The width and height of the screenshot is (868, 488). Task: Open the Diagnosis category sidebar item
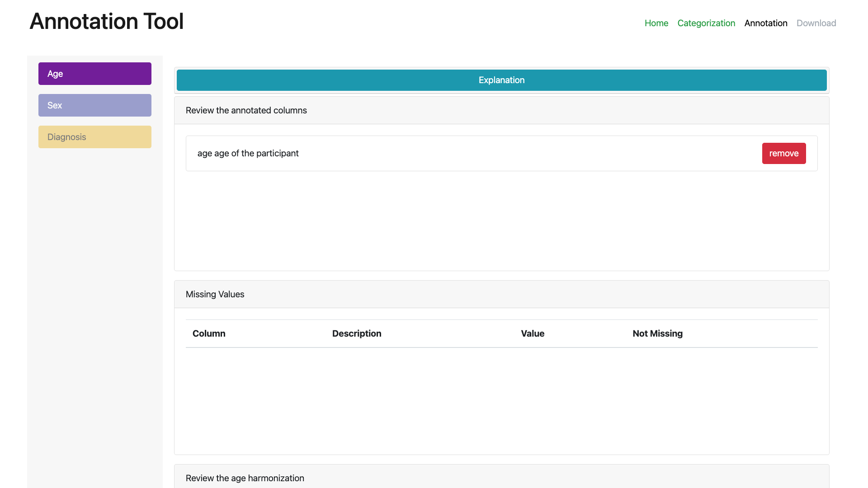pos(95,136)
